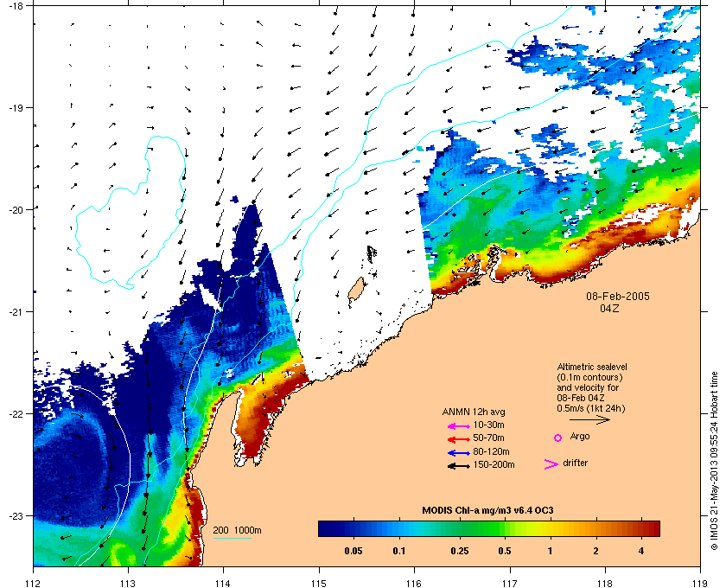726x588 pixels.
Task: Click the colorbar value 4
Action: [641, 551]
